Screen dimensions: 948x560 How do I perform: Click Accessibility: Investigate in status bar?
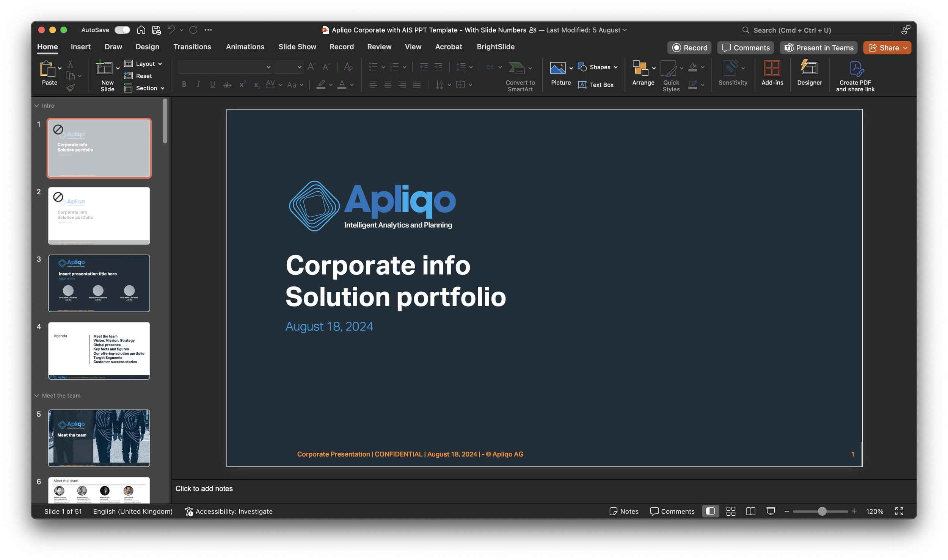(229, 511)
